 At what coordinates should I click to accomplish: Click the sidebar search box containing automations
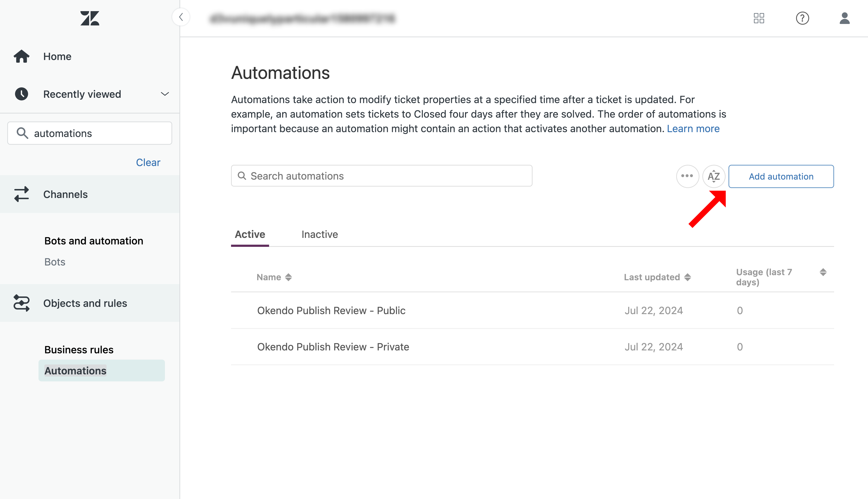coord(90,133)
